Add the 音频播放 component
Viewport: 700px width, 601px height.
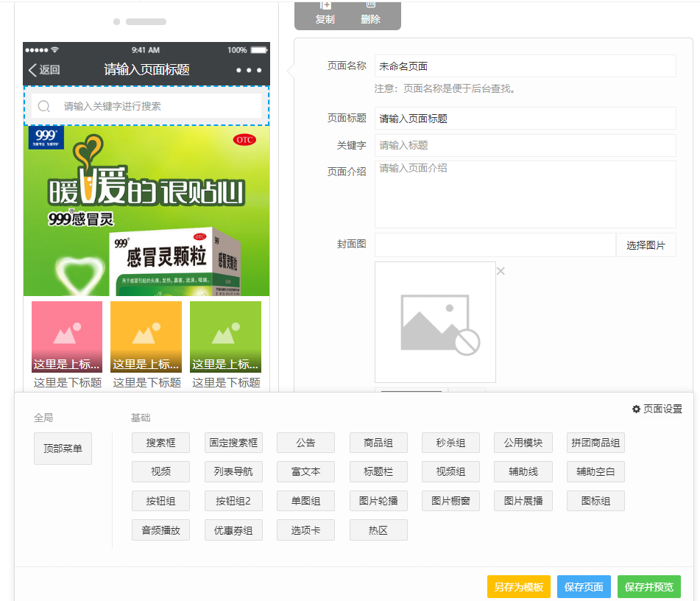tap(160, 530)
